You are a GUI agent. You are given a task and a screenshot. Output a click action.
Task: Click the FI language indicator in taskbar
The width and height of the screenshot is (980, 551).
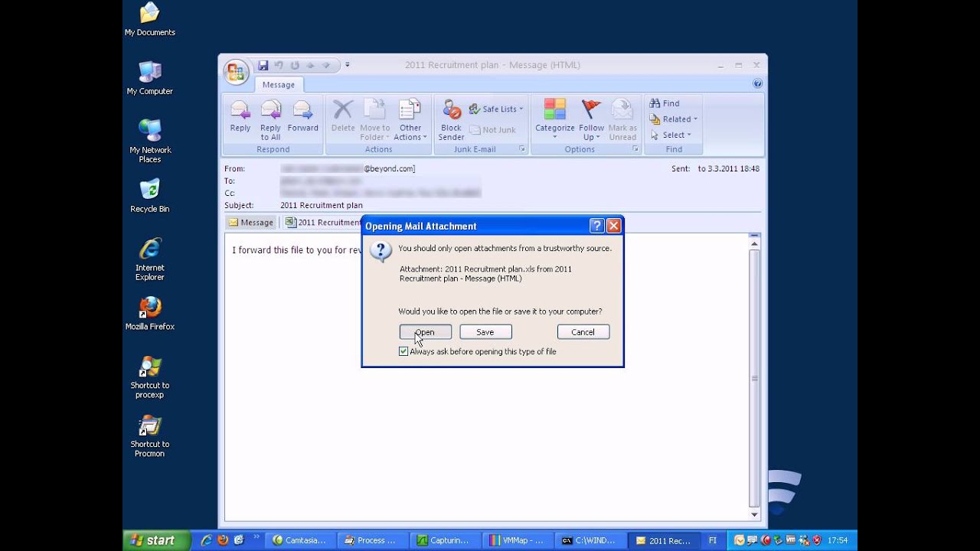pos(713,540)
